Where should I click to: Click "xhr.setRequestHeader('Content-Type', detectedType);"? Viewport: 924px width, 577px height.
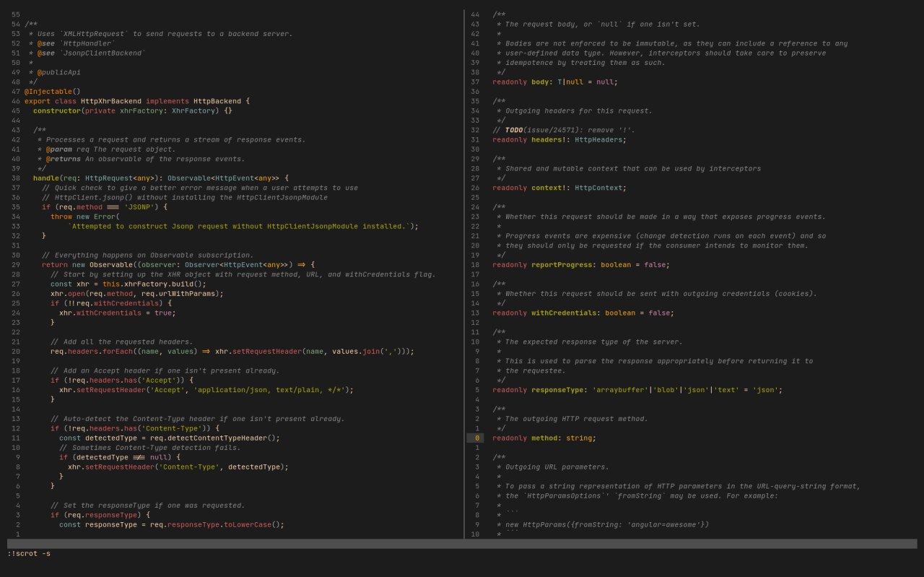[178, 467]
